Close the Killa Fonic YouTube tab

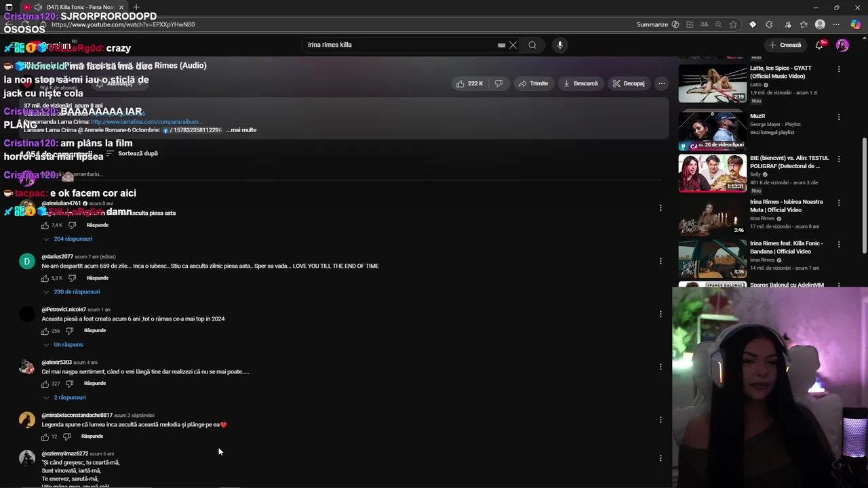(122, 7)
